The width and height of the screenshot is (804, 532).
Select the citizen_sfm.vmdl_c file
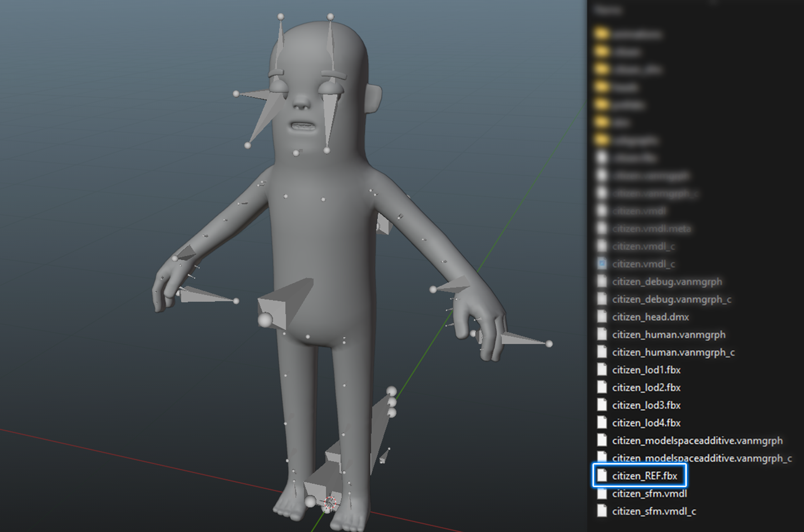tap(654, 511)
